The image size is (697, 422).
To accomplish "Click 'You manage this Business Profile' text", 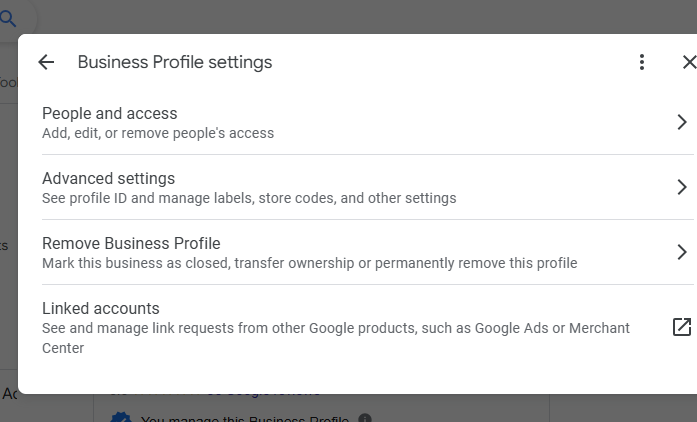I will pyautogui.click(x=245, y=418).
